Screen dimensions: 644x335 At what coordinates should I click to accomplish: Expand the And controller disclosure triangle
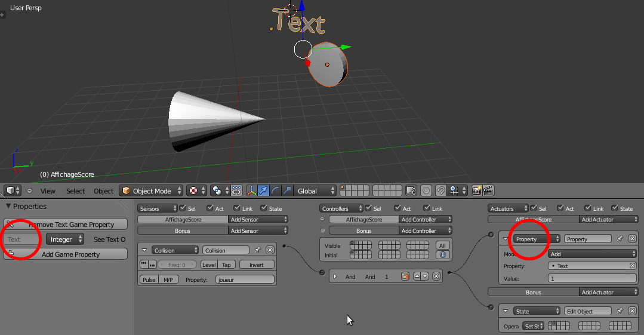(335, 276)
